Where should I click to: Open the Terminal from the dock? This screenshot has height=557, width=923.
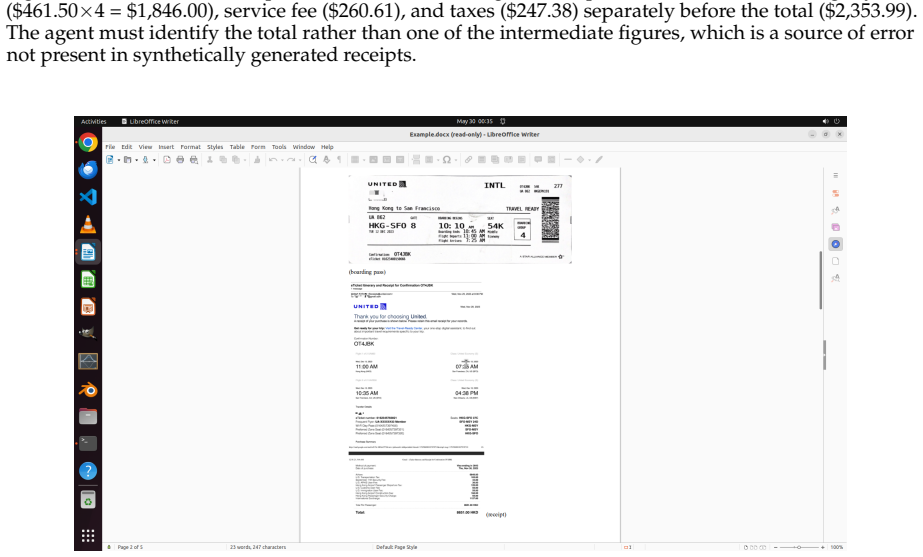pos(88,443)
